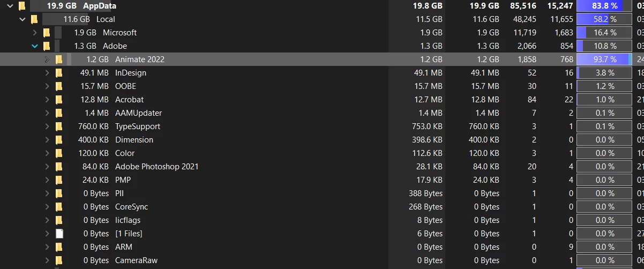Select the Microsoft folder name
The height and width of the screenshot is (269, 644).
120,33
